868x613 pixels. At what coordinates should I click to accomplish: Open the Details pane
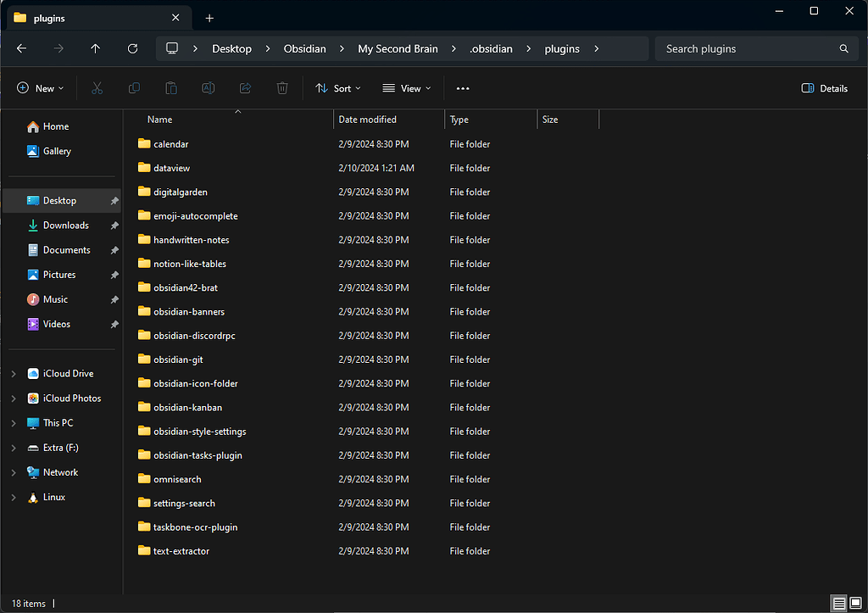[823, 88]
